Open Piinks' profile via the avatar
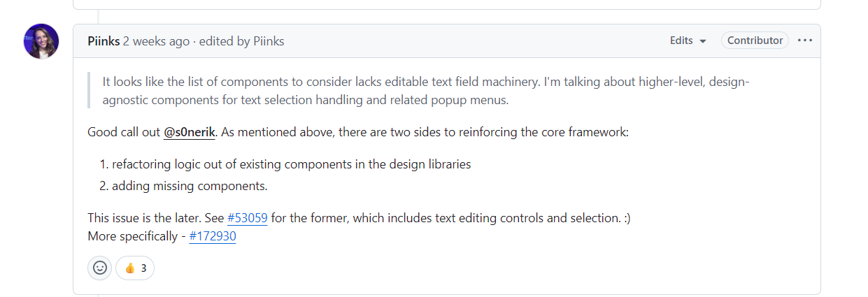 (41, 41)
